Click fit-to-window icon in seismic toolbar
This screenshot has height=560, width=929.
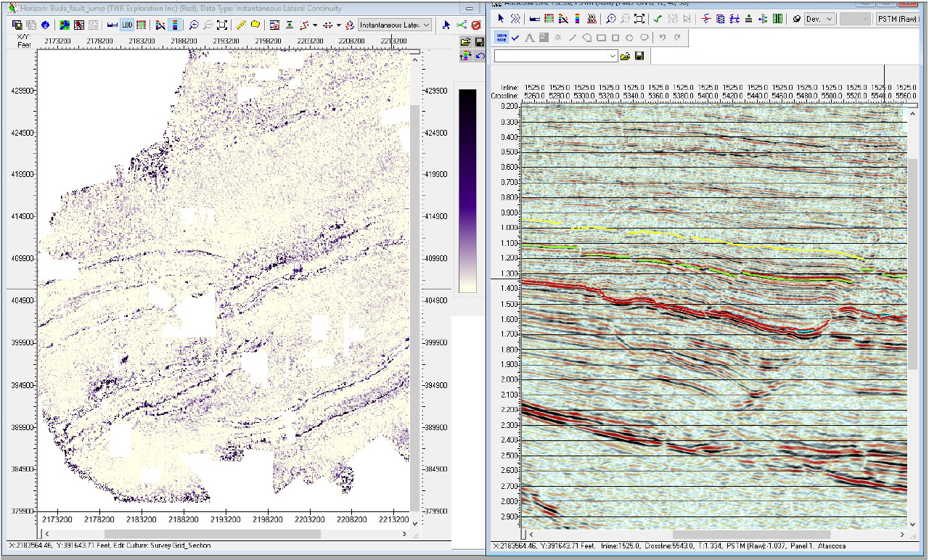639,19
